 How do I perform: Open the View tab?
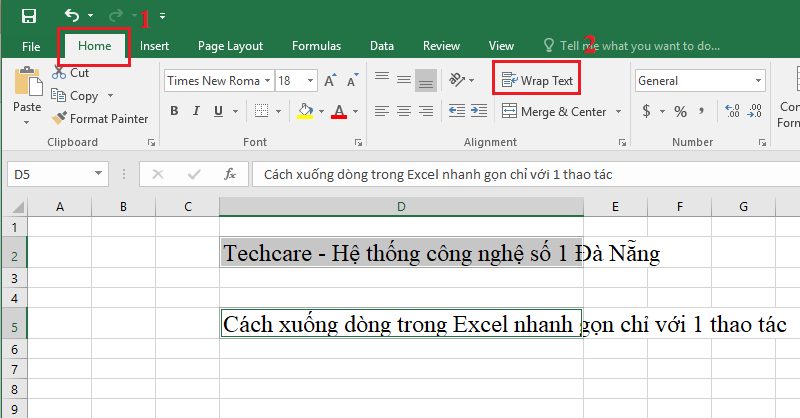click(x=501, y=46)
